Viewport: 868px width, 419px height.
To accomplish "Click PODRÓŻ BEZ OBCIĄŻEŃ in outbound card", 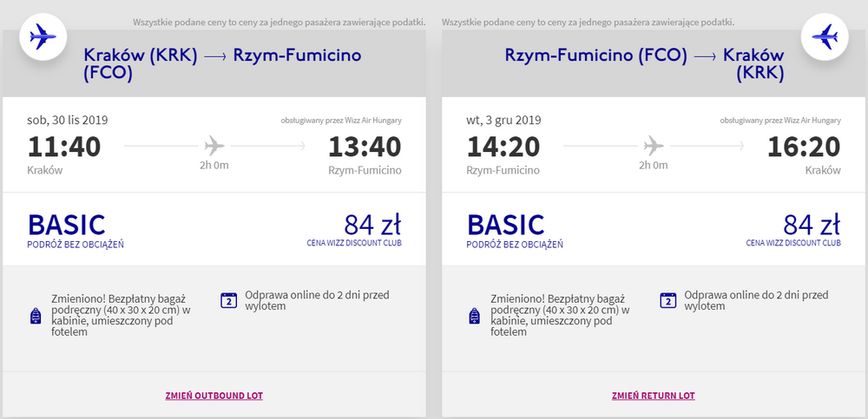I will pyautogui.click(x=76, y=245).
